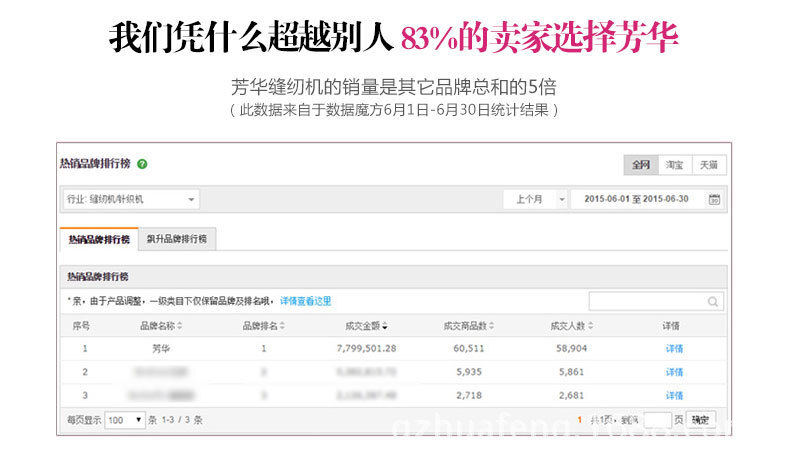Open the 每页显示 100 dropdown
The height and width of the screenshot is (474, 790).
[124, 420]
